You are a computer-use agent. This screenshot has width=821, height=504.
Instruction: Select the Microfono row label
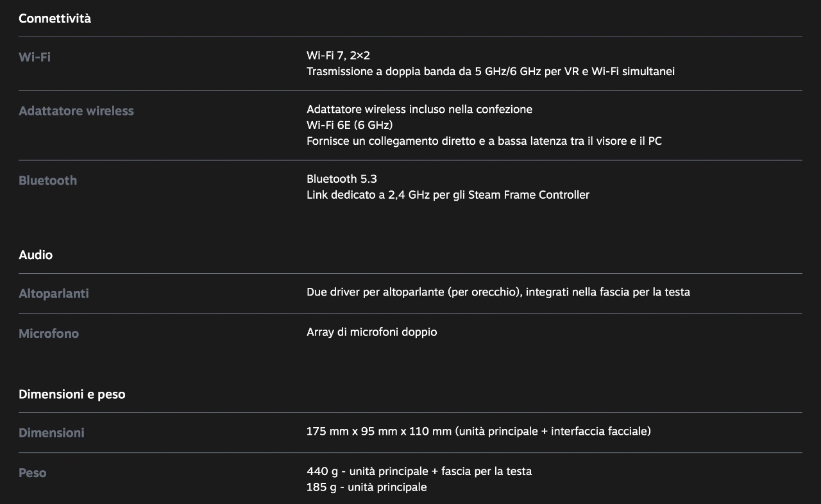pos(49,333)
